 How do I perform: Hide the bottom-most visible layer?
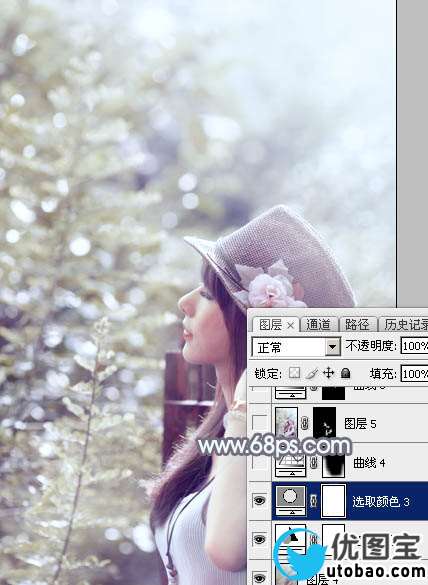(259, 578)
